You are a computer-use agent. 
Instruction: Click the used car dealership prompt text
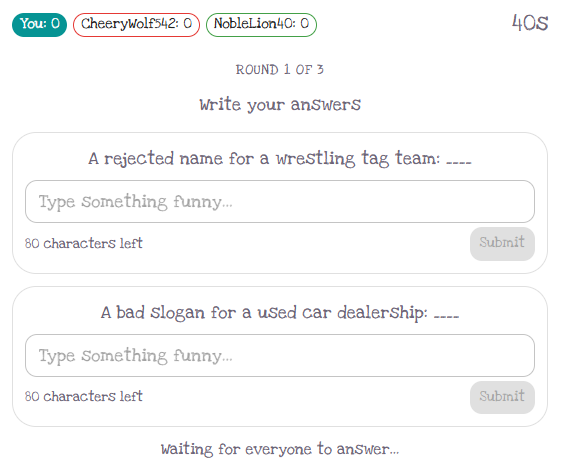[x=280, y=313]
